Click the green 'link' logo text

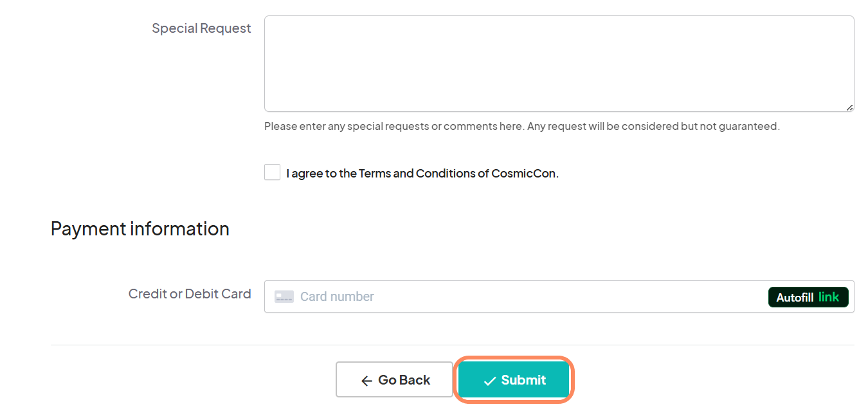coord(829,297)
